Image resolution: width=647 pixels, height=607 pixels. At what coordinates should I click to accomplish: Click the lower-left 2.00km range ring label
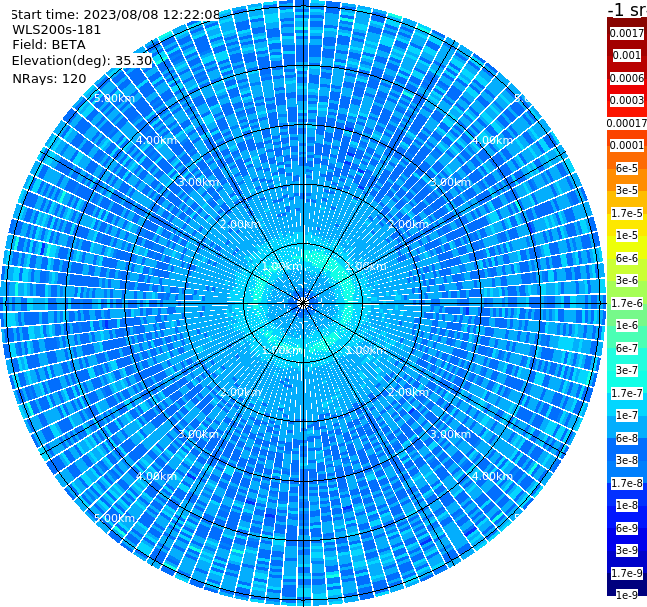[241, 392]
